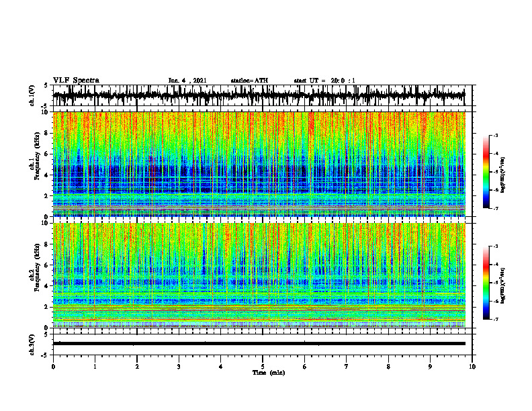
Task: Click the 4 kHz tick label on ch.2 axis
Action: pos(47,286)
